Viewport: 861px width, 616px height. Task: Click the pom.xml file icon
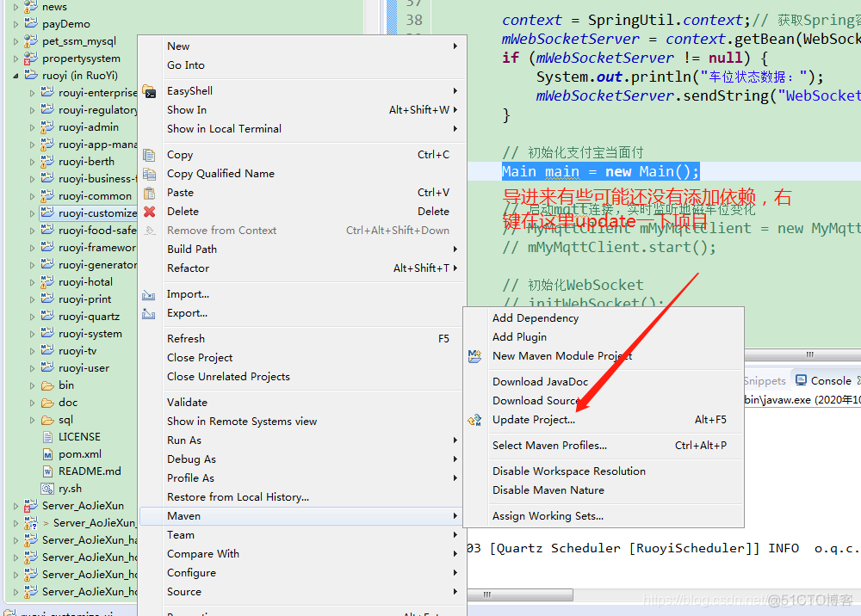pos(47,455)
